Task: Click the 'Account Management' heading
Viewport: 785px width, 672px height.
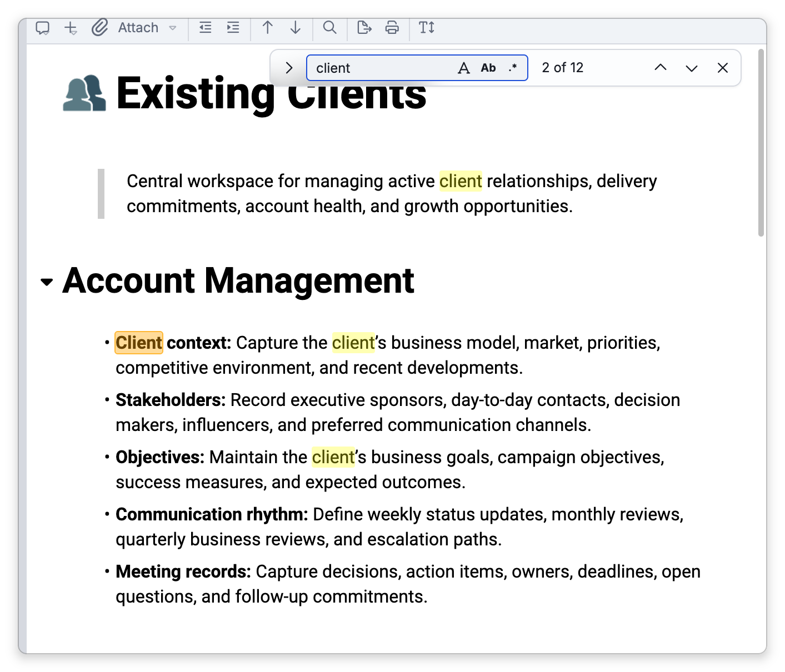Action: click(x=238, y=280)
